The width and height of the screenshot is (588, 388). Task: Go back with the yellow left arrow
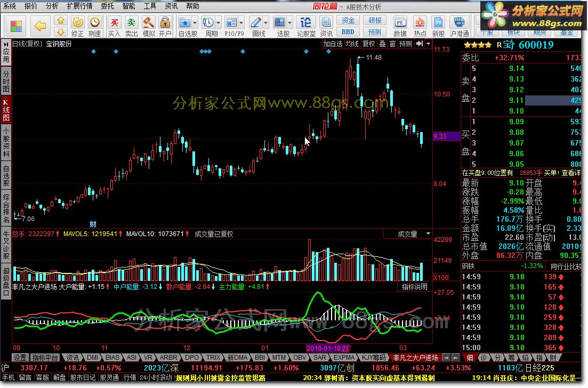tap(40, 26)
